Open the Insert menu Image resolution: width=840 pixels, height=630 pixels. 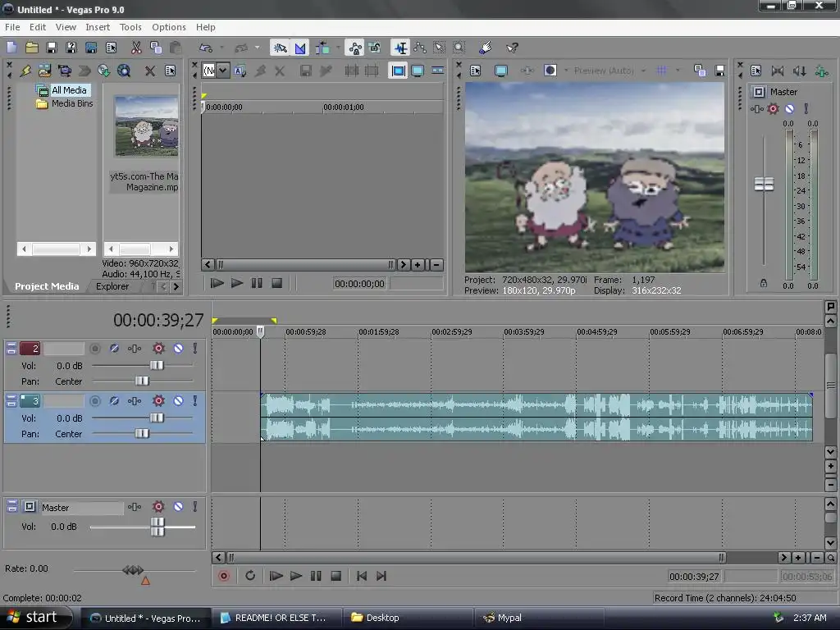98,27
